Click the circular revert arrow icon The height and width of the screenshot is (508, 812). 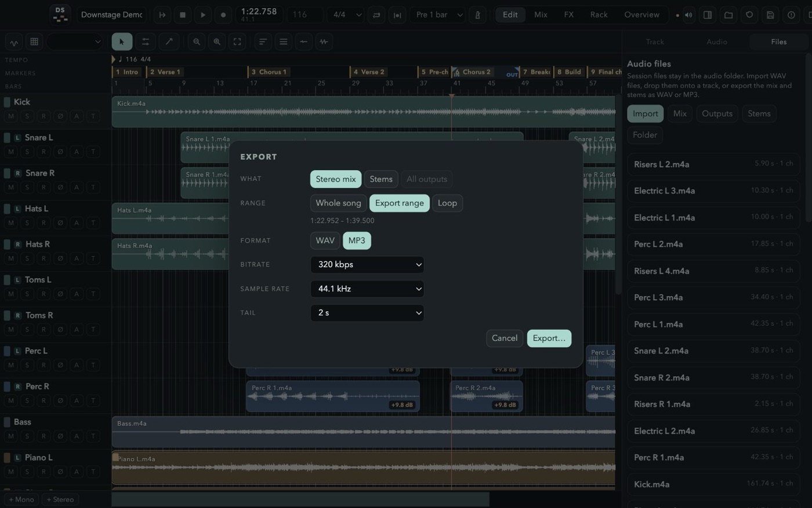749,15
